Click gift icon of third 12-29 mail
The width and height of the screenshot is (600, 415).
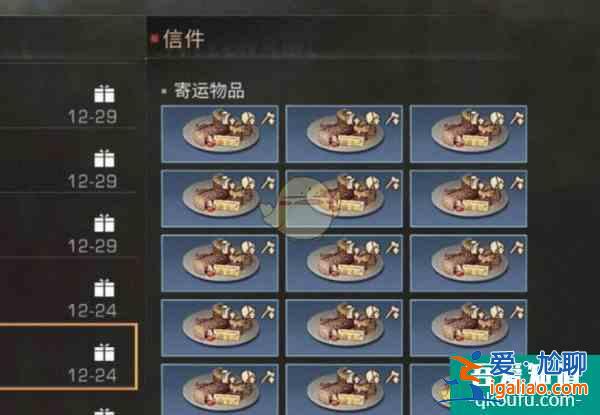104,223
